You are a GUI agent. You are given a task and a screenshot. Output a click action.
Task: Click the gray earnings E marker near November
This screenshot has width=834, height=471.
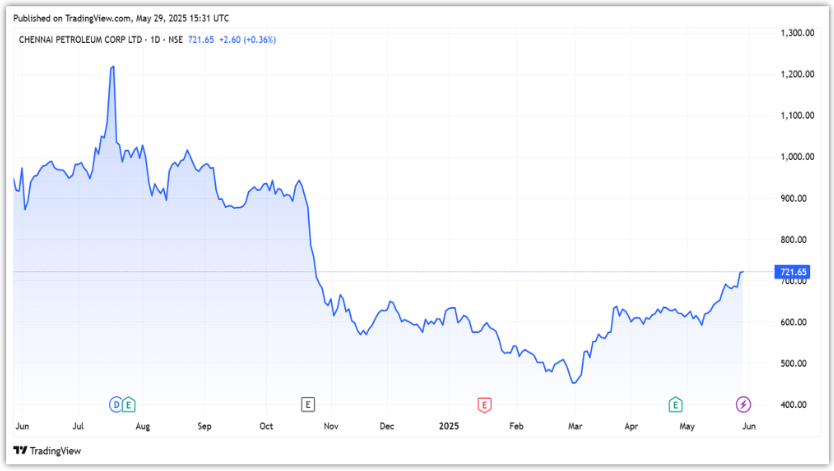(x=308, y=404)
